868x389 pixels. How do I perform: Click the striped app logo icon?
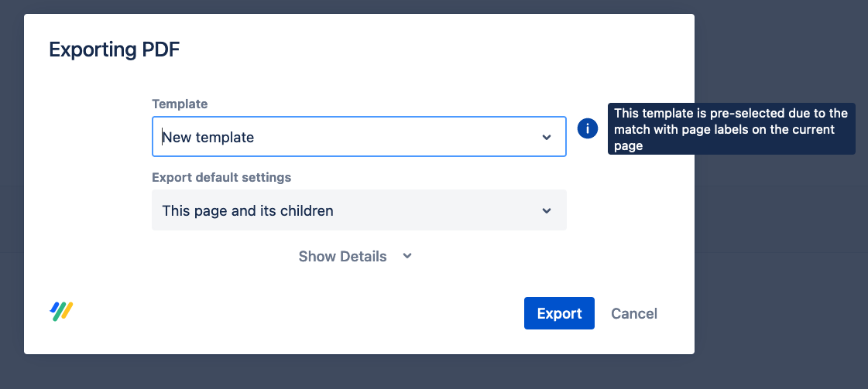point(62,311)
